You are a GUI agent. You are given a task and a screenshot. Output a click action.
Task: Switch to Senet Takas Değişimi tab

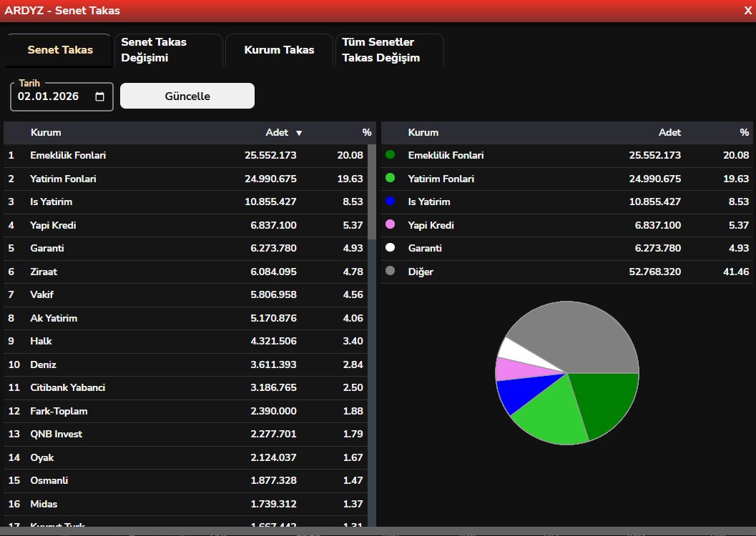point(169,50)
